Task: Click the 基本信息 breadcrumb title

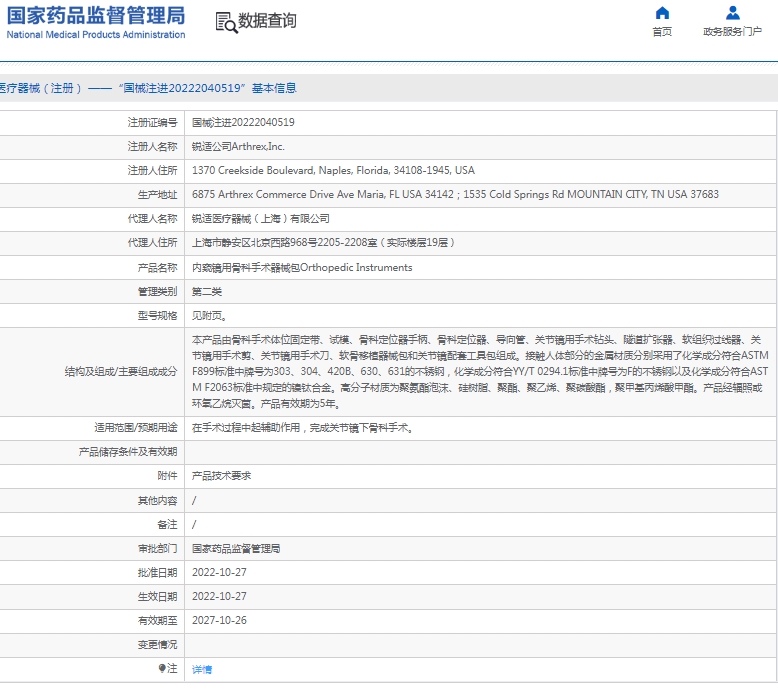Action: [274, 88]
